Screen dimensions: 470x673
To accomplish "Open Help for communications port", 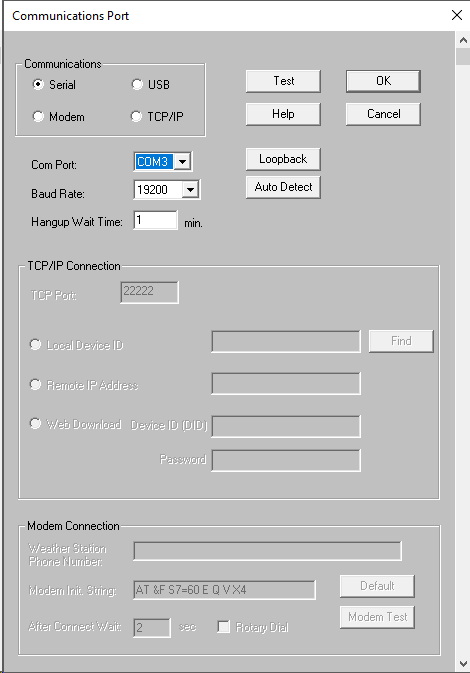I will [x=283, y=114].
